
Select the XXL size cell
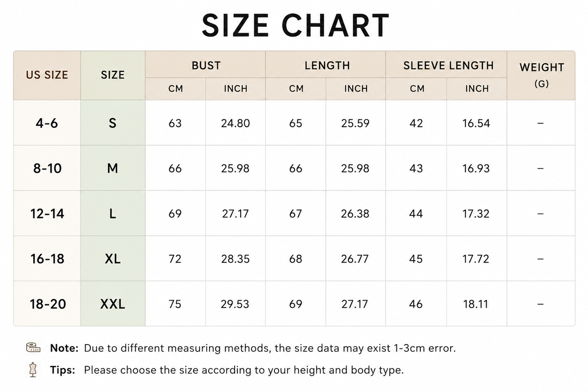point(113,304)
